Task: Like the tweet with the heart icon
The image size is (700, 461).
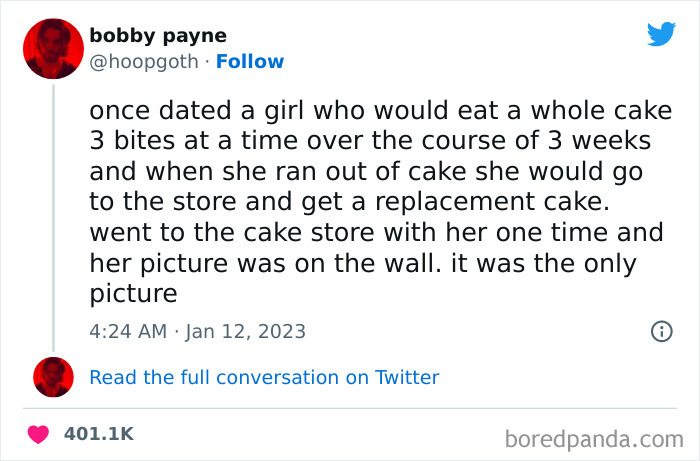Action: pyautogui.click(x=39, y=434)
